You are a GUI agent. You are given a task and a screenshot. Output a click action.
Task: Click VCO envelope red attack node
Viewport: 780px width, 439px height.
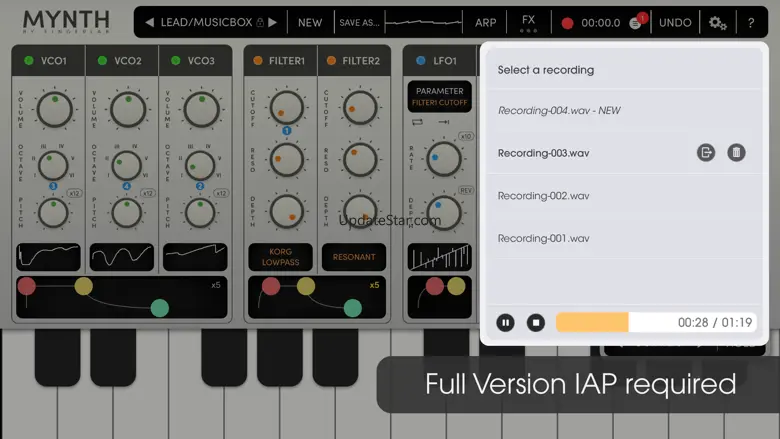[26, 286]
